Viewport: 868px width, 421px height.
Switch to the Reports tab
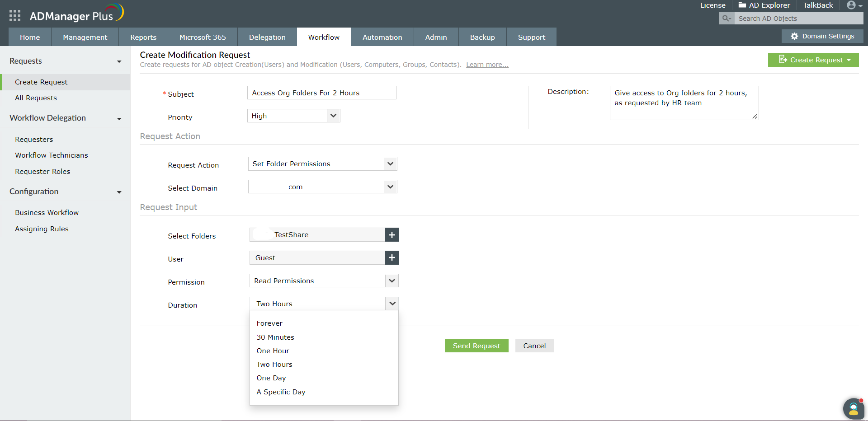[143, 37]
